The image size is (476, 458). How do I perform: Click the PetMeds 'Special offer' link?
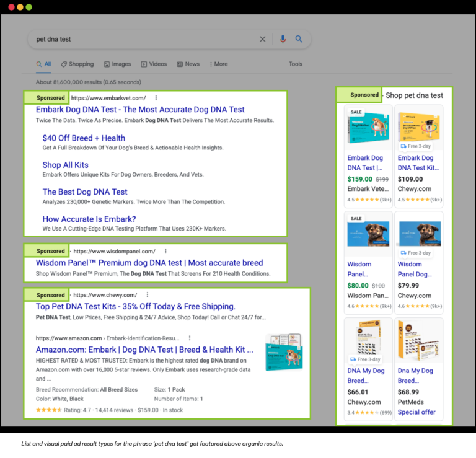pos(416,412)
